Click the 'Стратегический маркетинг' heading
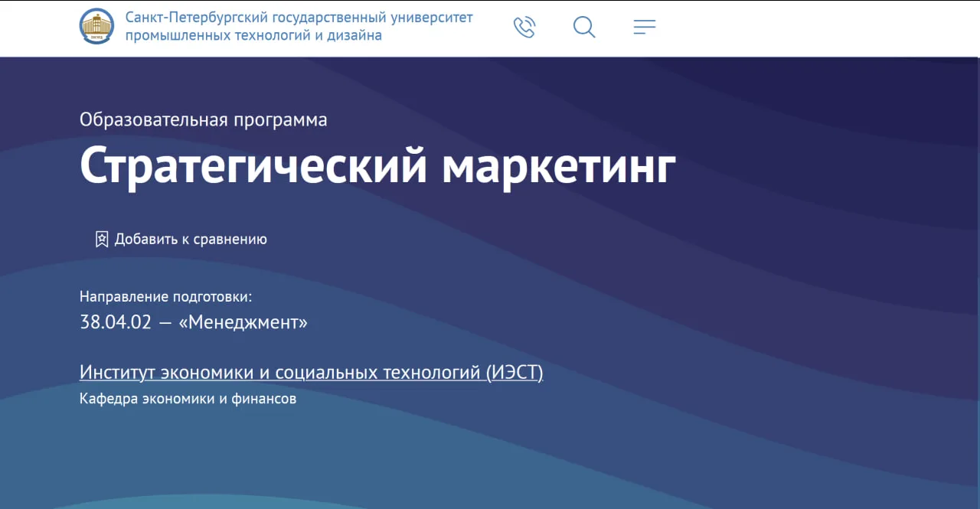 click(378, 166)
